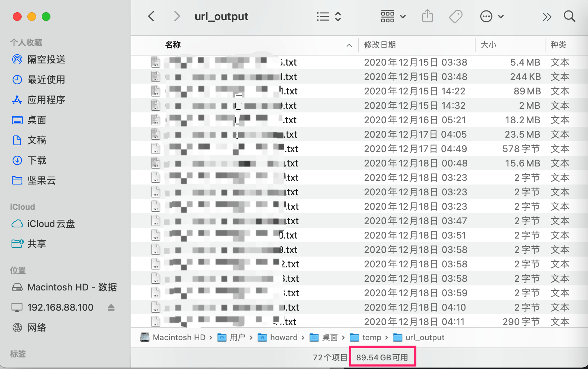Click howard in the path bar
Viewport: 588px width, 369px height.
(x=278, y=337)
